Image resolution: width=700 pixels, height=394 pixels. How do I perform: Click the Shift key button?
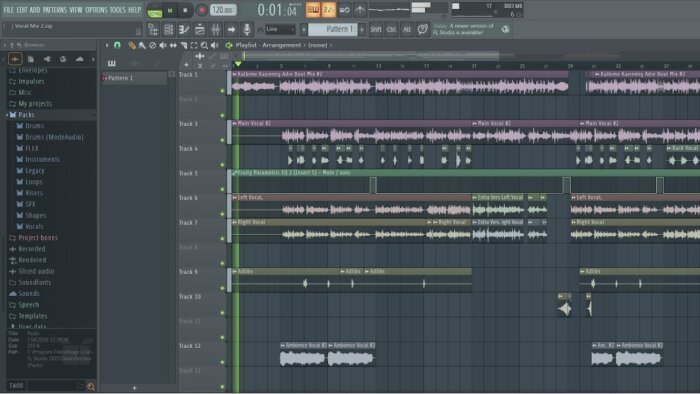point(376,29)
